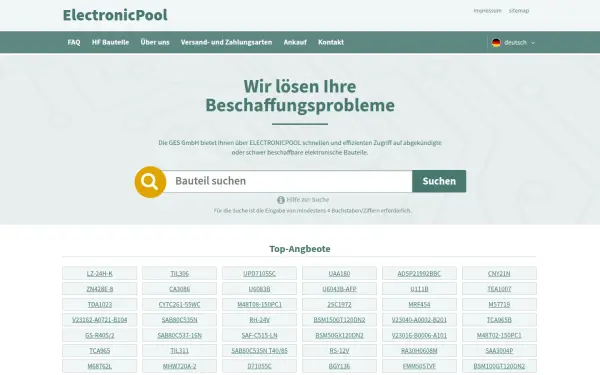600x375 pixels.
Task: Open the TDA1023 part link
Action: [99, 305]
